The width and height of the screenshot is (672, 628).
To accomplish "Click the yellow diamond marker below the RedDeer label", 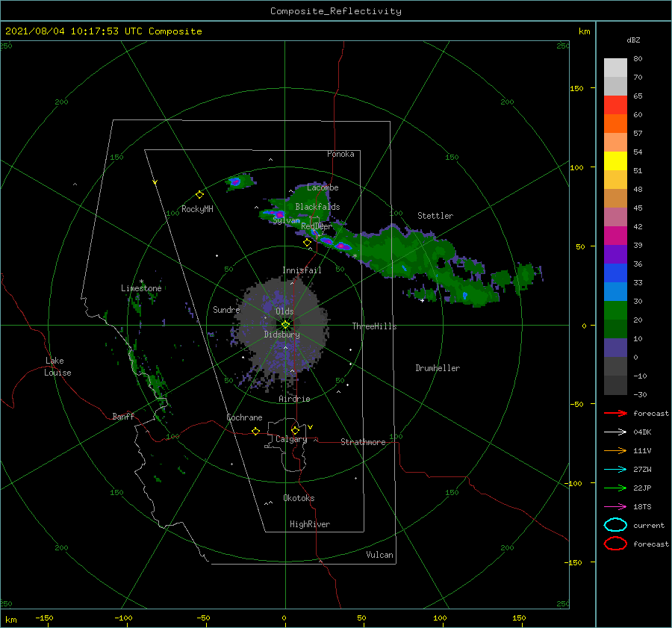I will tap(308, 243).
